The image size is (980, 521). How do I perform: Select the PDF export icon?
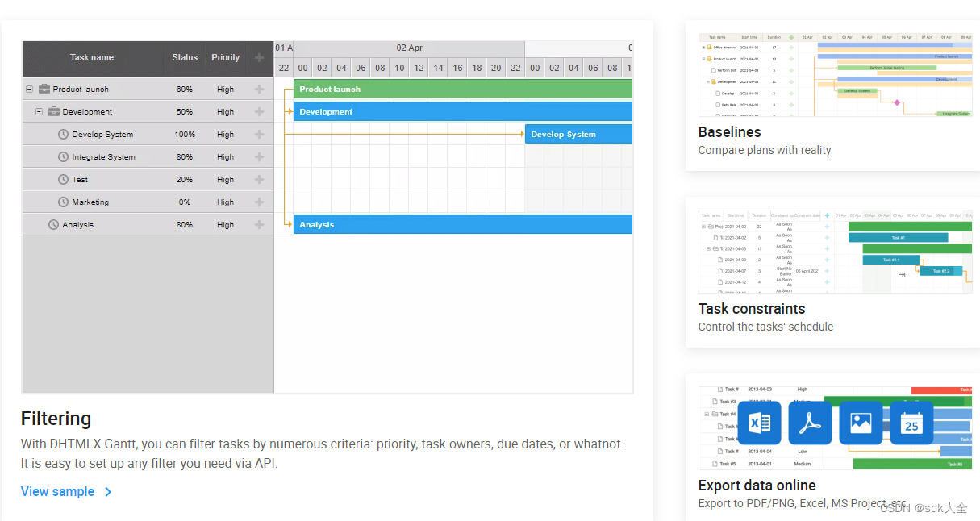[x=810, y=423]
